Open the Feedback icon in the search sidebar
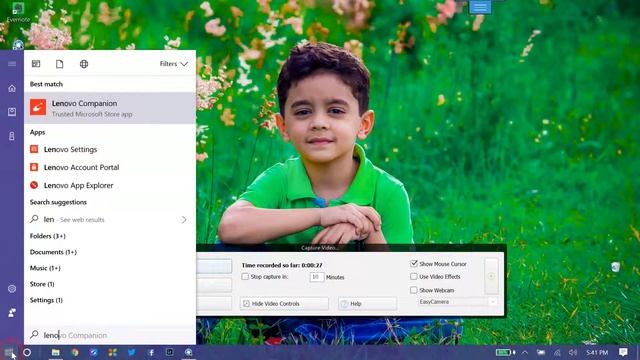The width and height of the screenshot is (640, 360). point(12,313)
